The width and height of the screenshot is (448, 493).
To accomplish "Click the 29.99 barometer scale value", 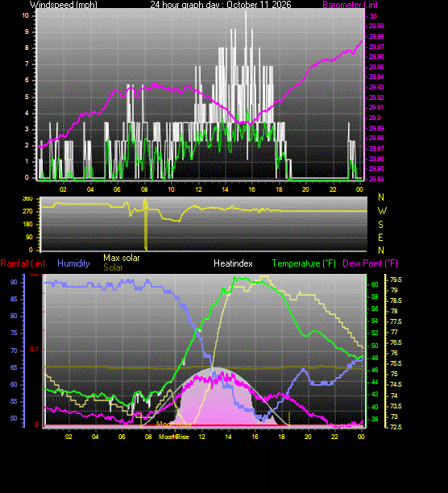I will [x=376, y=26].
